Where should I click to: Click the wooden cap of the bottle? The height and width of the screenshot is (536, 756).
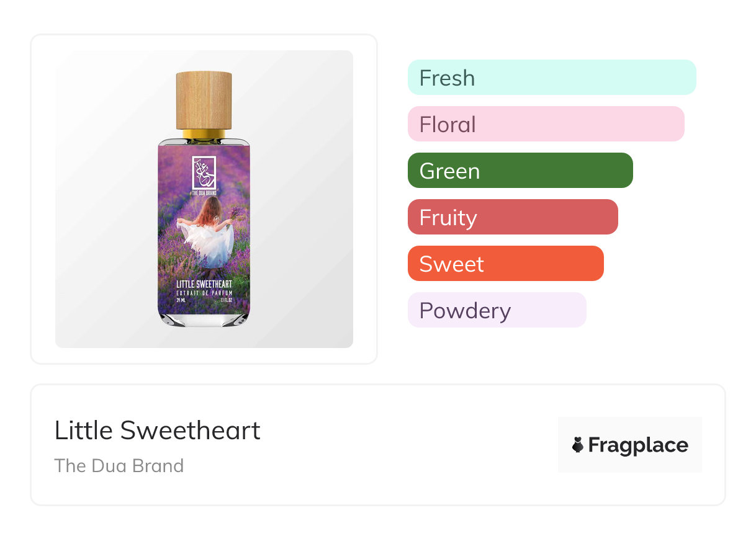tap(204, 100)
